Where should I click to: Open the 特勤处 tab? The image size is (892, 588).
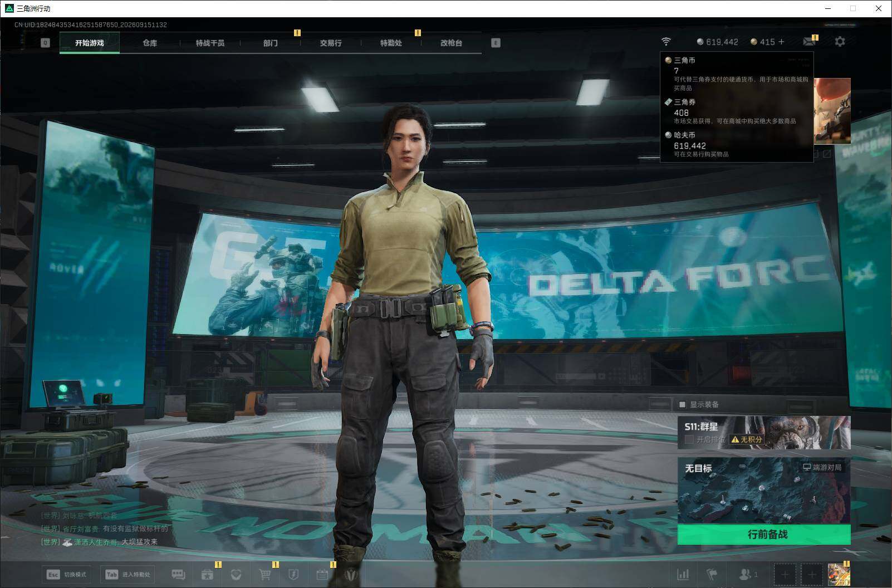pyautogui.click(x=391, y=43)
